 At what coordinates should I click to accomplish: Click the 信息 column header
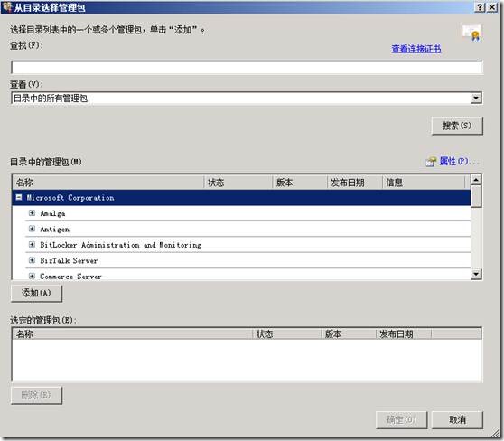[x=424, y=183]
